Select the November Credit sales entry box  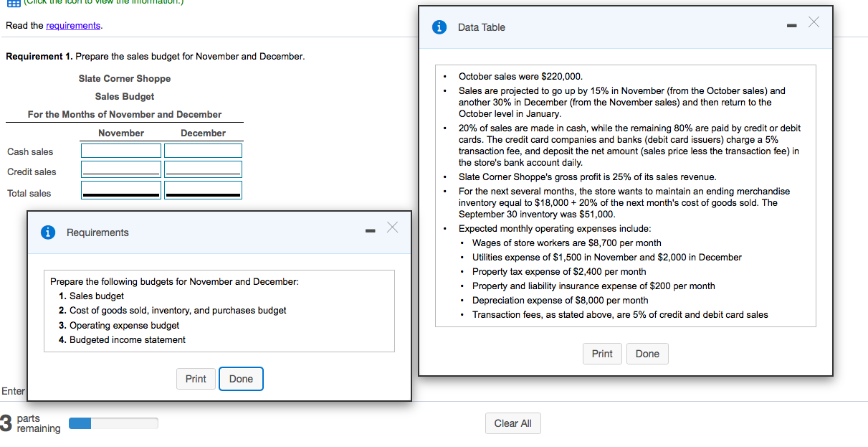[x=120, y=169]
